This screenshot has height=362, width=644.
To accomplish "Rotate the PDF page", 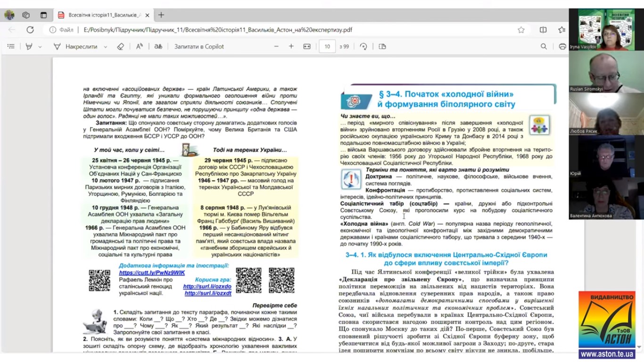I will 363,47.
